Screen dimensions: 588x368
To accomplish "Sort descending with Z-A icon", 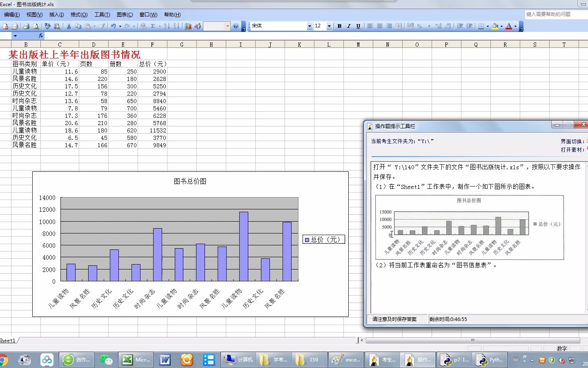I will click(x=176, y=26).
